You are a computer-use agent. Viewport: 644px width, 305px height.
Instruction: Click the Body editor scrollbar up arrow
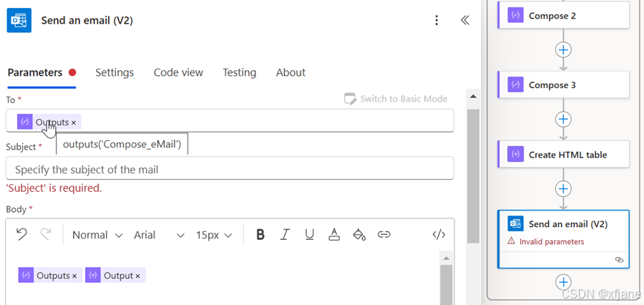coord(447,258)
